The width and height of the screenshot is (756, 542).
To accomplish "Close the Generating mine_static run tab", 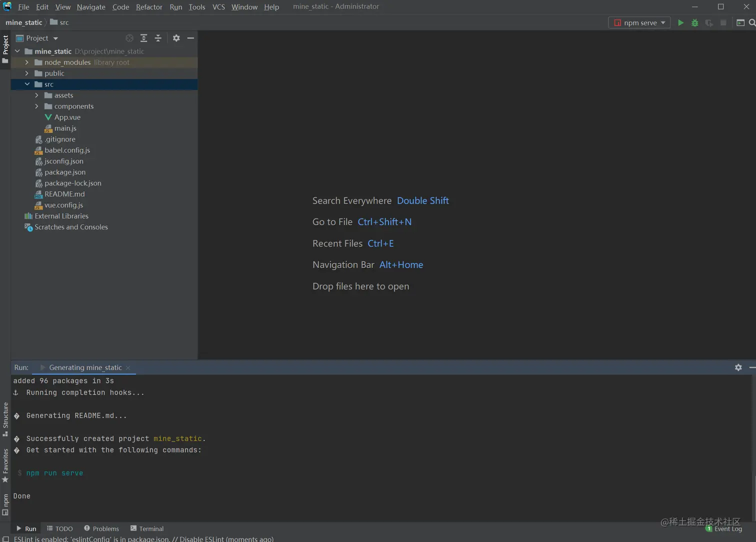I will (128, 367).
